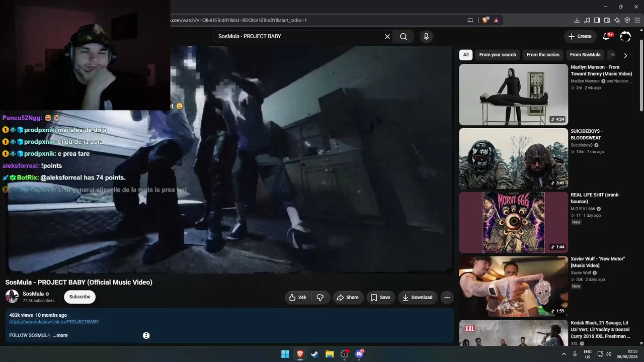644x362 pixels.
Task: Open OBS Studio from the taskbar
Action: [x=344, y=354]
